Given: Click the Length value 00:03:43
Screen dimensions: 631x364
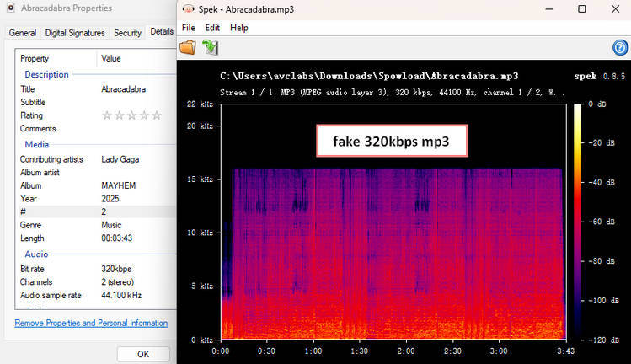Looking at the screenshot, I should 117,238.
